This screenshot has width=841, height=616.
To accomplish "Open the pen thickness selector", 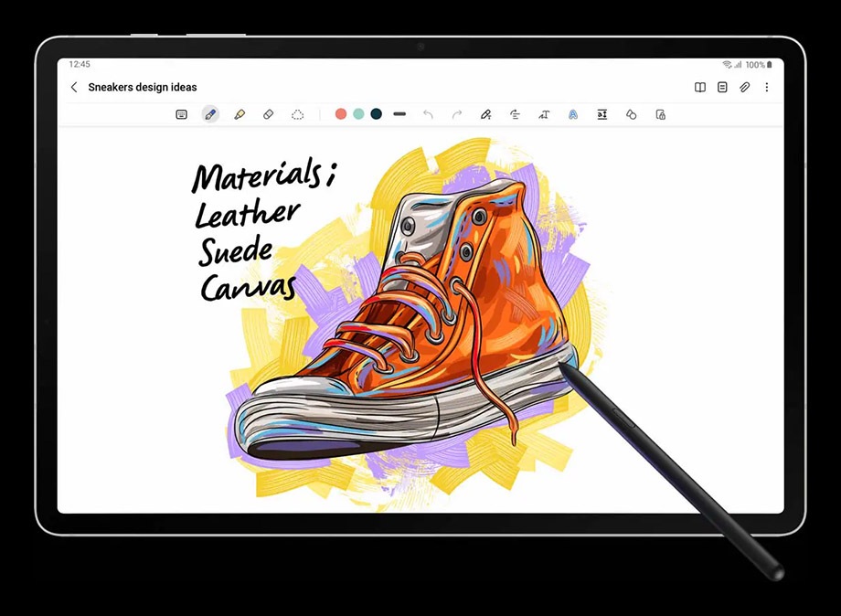I will tap(399, 114).
